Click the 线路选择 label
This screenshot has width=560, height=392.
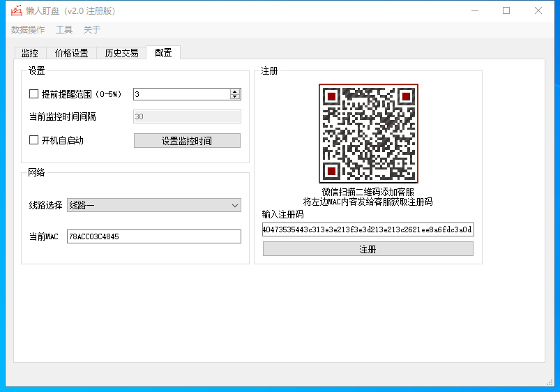click(x=46, y=205)
